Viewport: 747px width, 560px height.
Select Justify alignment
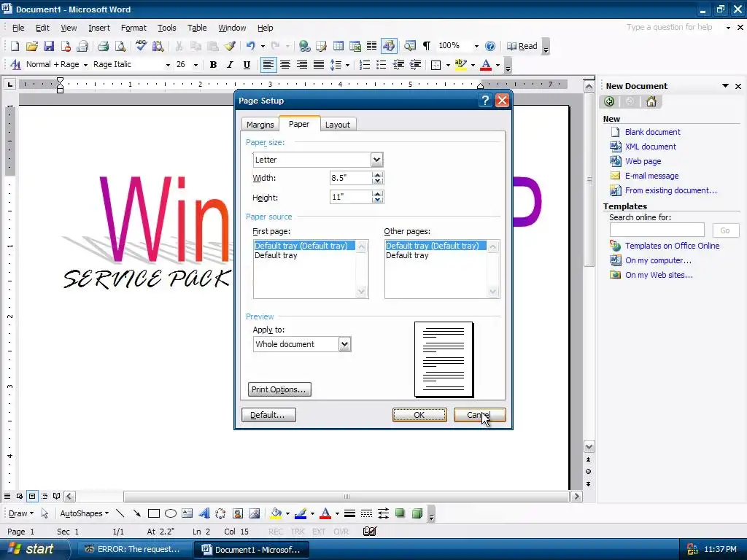319,65
